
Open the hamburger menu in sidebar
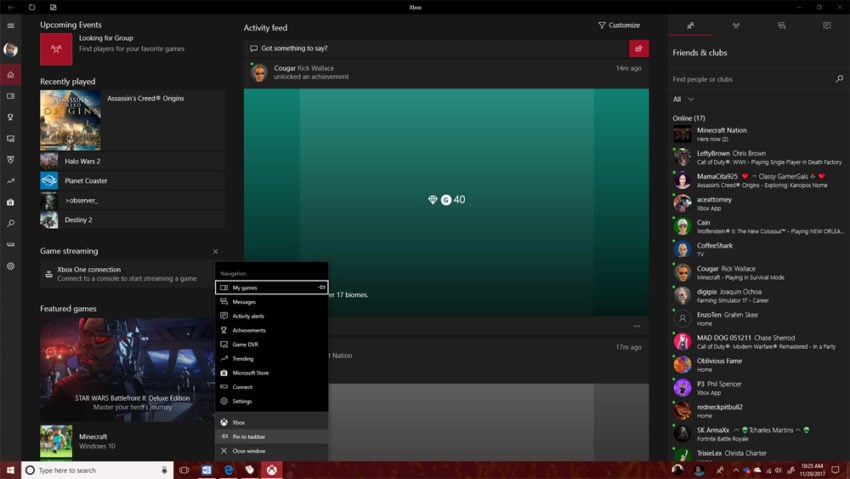click(10, 25)
